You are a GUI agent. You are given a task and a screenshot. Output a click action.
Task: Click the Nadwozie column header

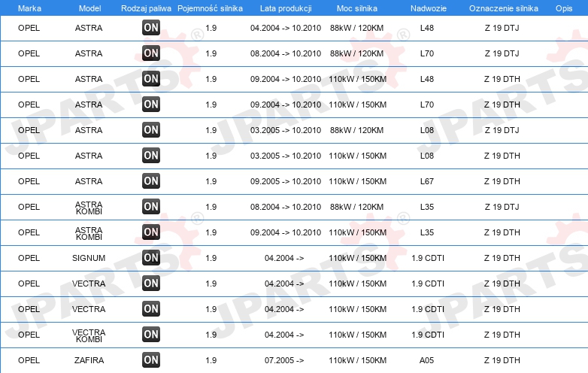pos(429,8)
